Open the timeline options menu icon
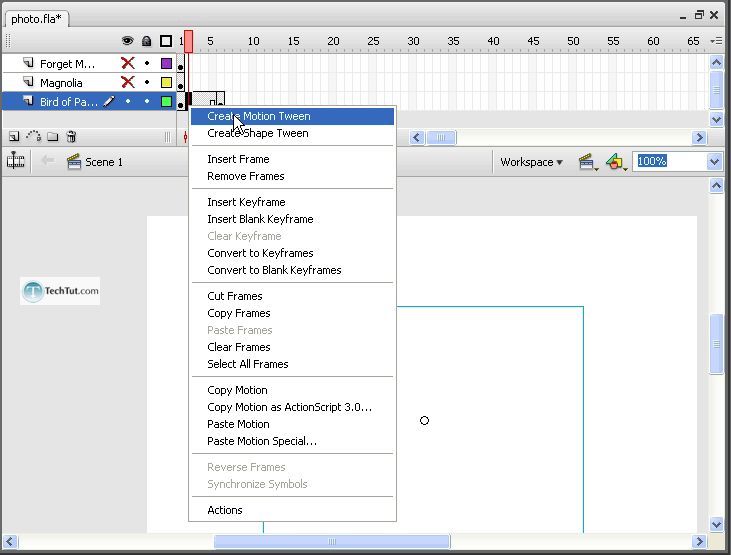 717,41
